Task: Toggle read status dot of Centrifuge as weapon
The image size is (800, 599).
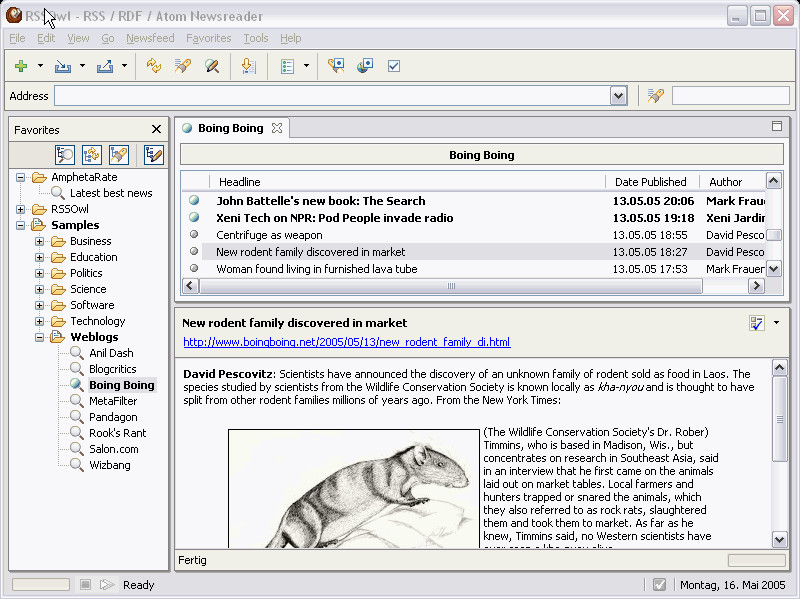Action: (x=194, y=235)
